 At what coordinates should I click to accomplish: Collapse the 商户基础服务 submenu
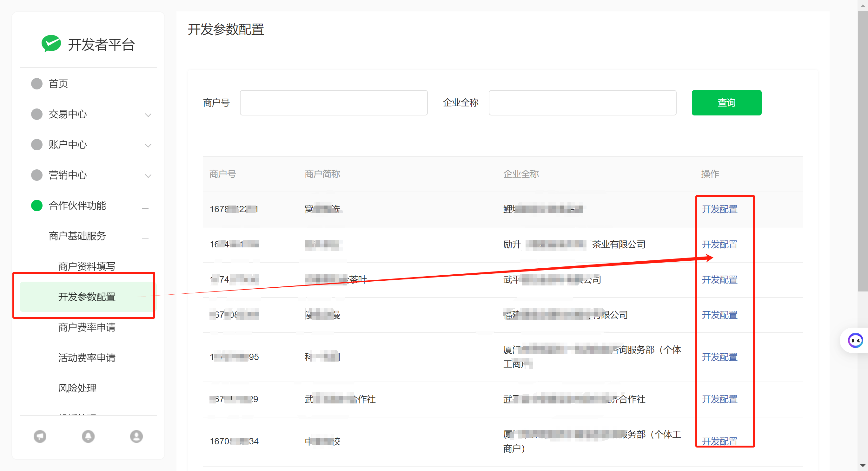pos(145,239)
